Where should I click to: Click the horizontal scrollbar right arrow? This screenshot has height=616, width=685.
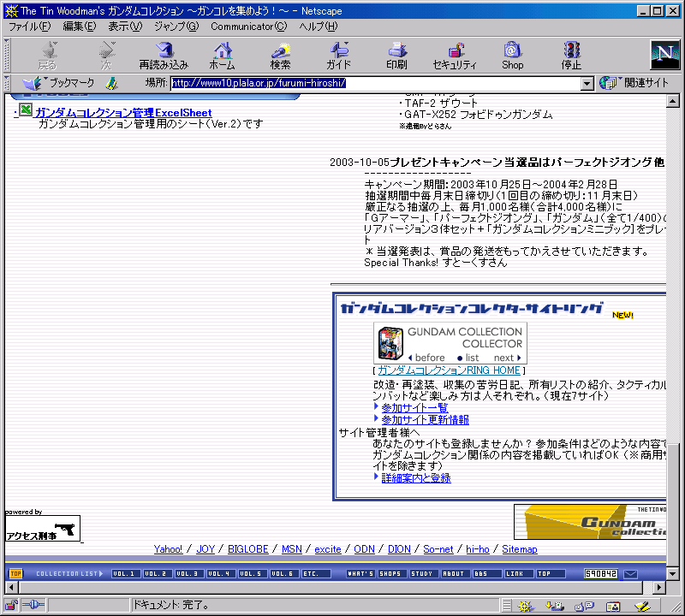(659, 587)
